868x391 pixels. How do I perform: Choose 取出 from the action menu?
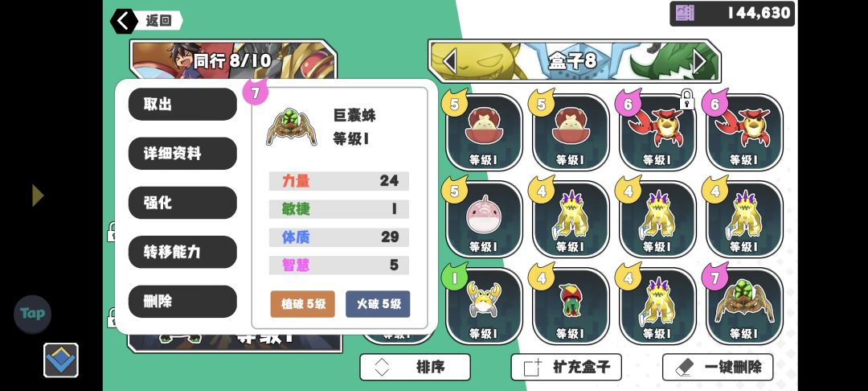click(x=182, y=104)
